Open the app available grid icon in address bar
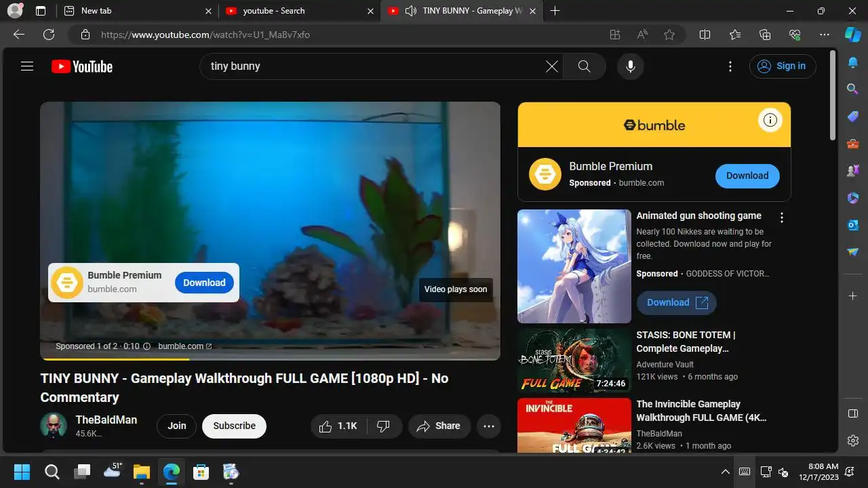 pos(615,35)
